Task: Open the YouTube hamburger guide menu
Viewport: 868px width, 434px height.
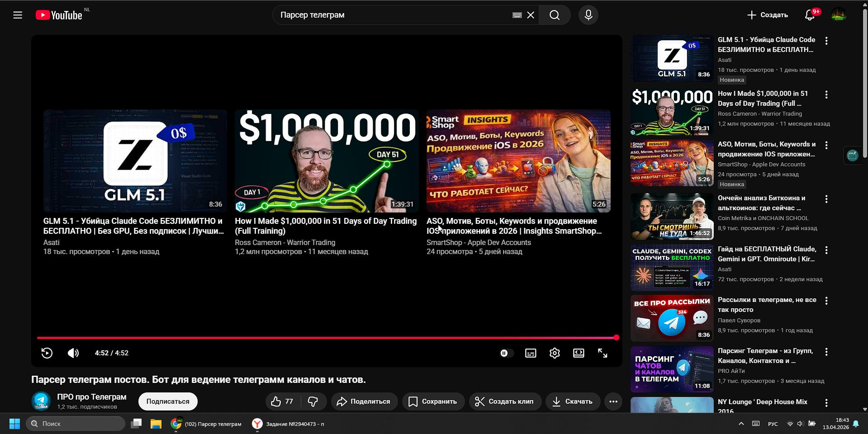Action: point(18,15)
